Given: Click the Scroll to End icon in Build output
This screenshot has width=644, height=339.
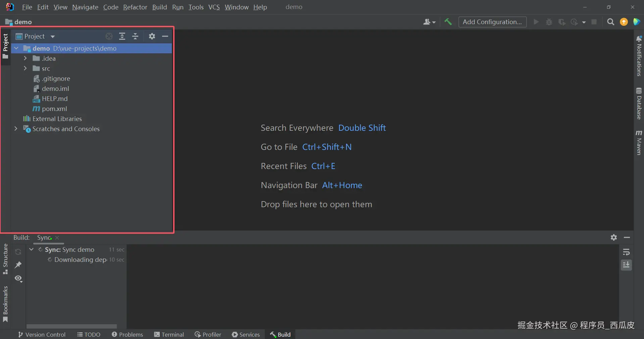Looking at the screenshot, I should coord(626,265).
